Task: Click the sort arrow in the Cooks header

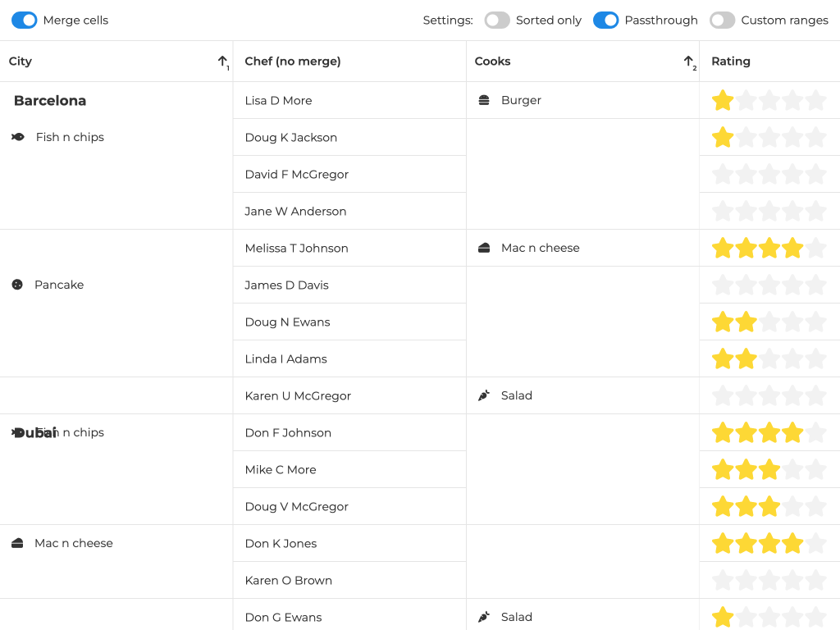Action: [x=688, y=62]
